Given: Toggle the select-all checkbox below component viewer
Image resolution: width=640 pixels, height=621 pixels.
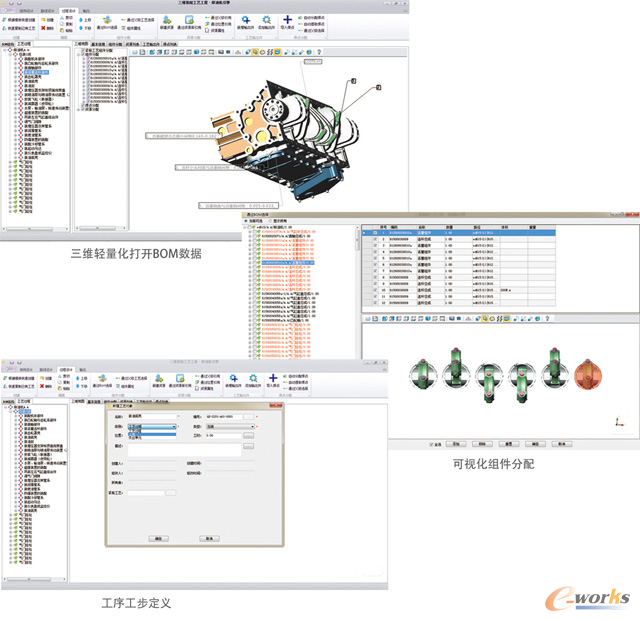Looking at the screenshot, I should [431, 444].
